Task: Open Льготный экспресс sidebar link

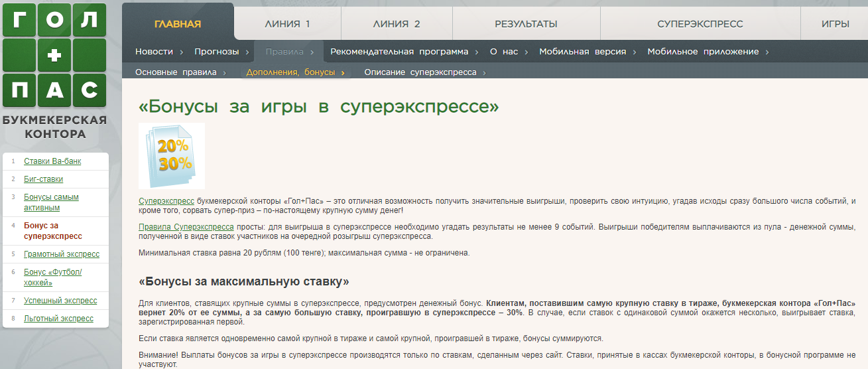Action: [58, 319]
